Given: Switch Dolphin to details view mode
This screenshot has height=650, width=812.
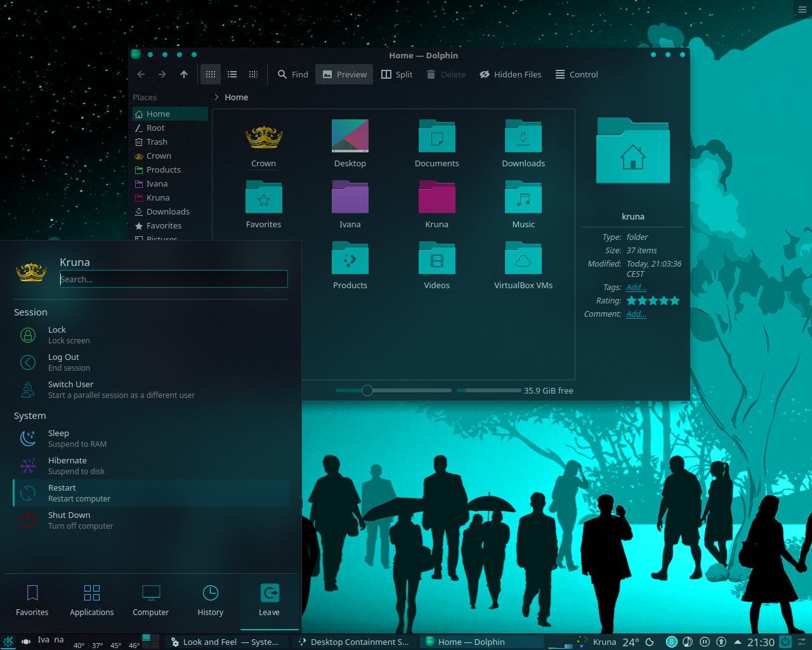Looking at the screenshot, I should (232, 74).
